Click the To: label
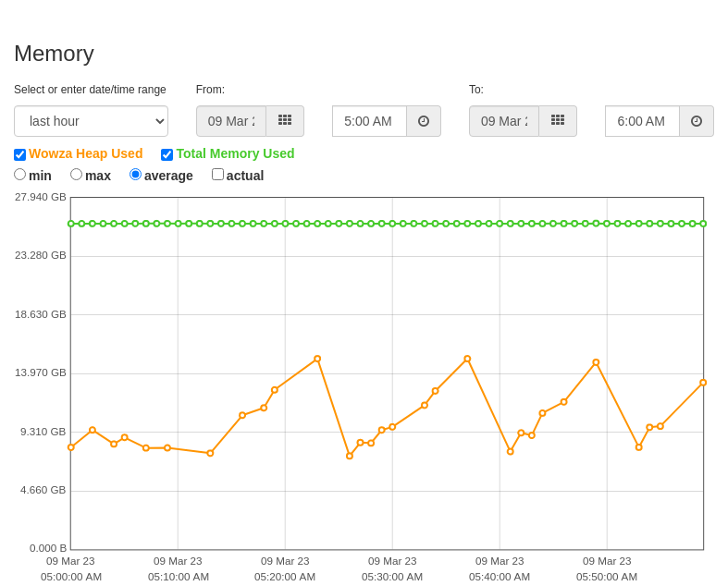Viewport: 728px width, 586px height. [x=476, y=90]
